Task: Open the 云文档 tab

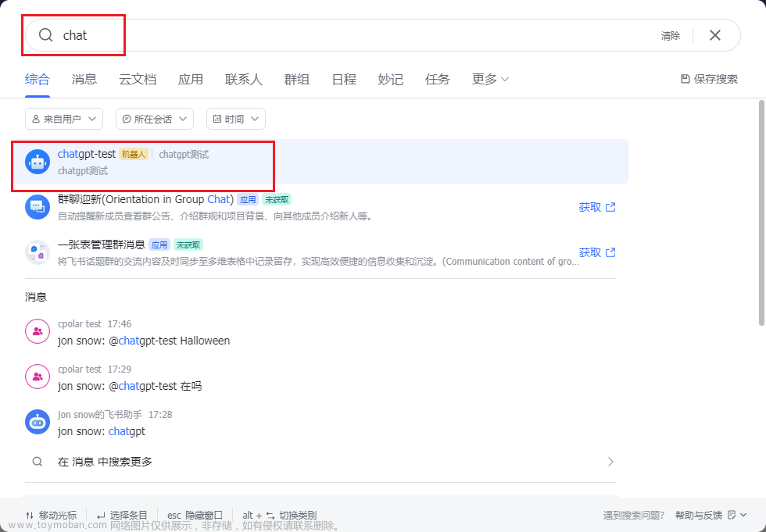Action: 138,79
